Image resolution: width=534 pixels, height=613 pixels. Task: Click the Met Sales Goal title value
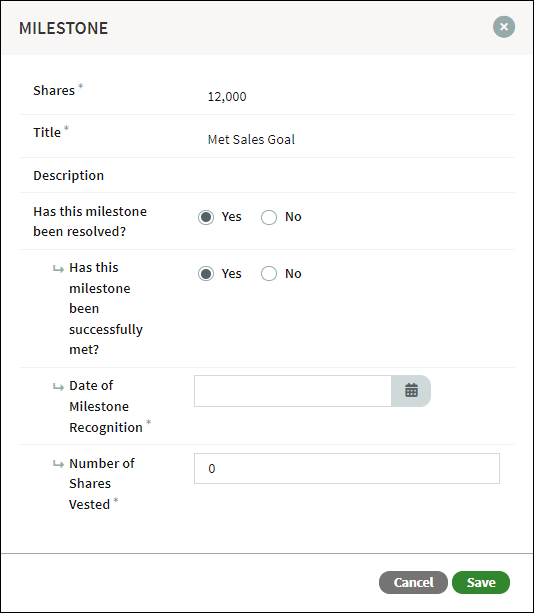251,140
